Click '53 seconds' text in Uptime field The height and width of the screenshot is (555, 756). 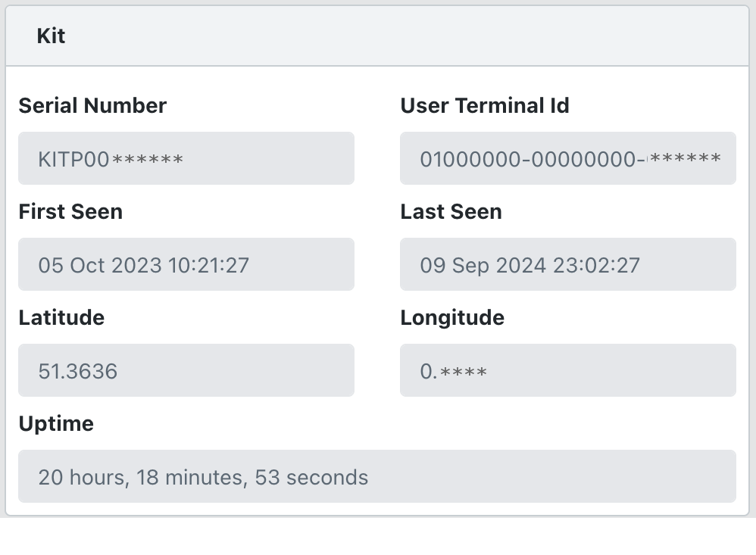point(311,477)
